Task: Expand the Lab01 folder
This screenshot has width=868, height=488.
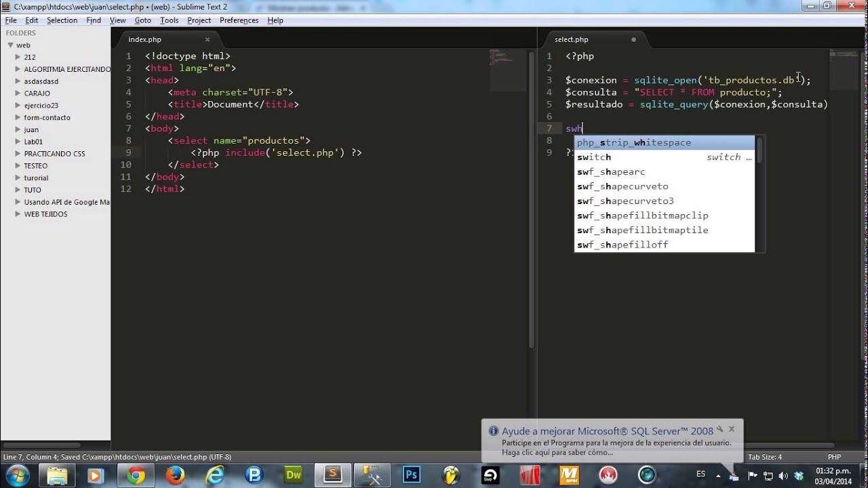Action: (18, 142)
